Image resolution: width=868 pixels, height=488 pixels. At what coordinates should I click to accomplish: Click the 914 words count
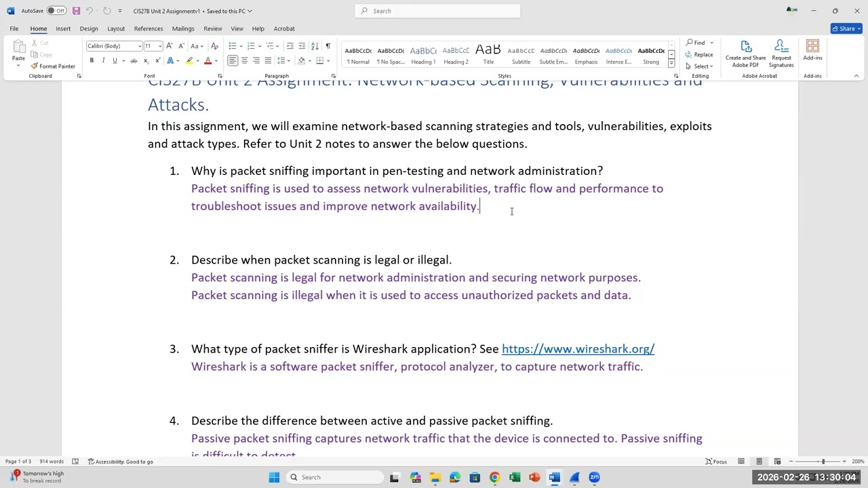tap(52, 462)
